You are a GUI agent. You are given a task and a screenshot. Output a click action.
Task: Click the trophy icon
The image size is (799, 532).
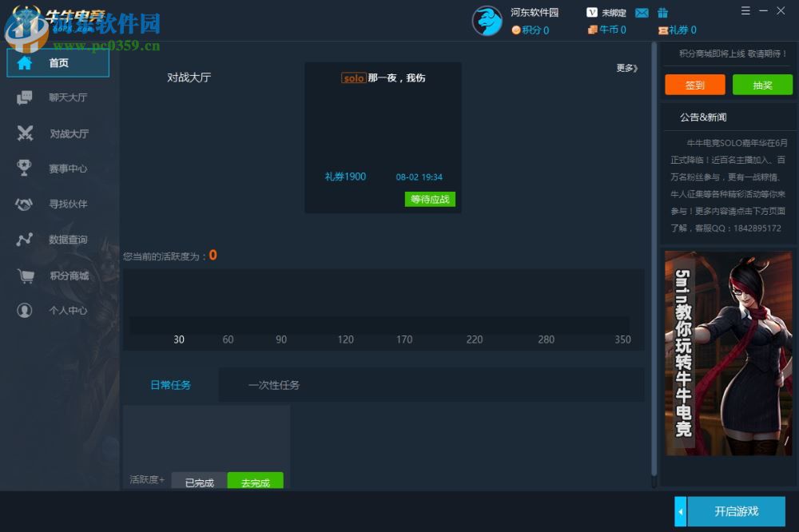tap(24, 168)
